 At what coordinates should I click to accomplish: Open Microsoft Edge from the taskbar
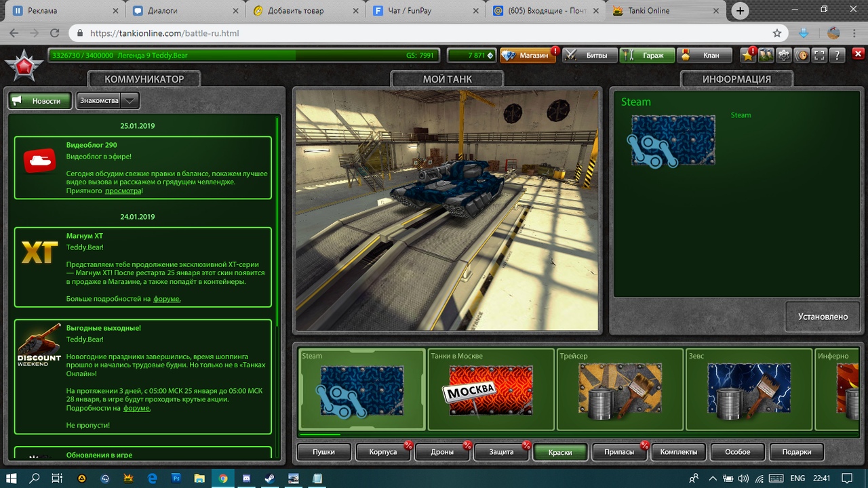point(153,478)
